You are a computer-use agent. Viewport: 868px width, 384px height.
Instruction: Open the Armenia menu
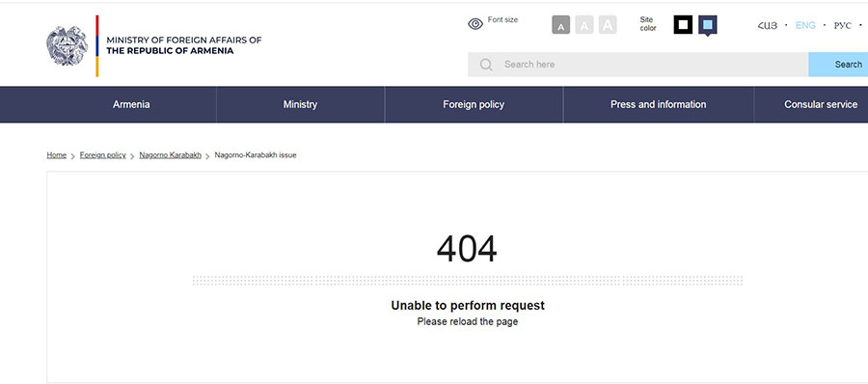131,105
